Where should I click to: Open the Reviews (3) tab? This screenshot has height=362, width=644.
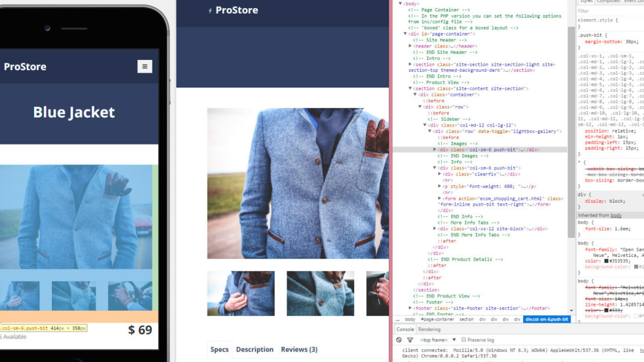pyautogui.click(x=299, y=349)
